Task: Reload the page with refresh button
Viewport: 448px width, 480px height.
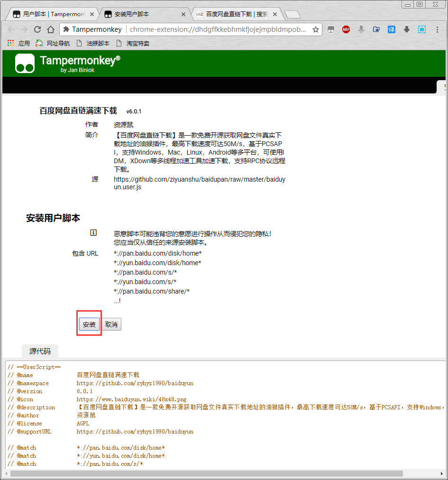Action: pyautogui.click(x=37, y=29)
